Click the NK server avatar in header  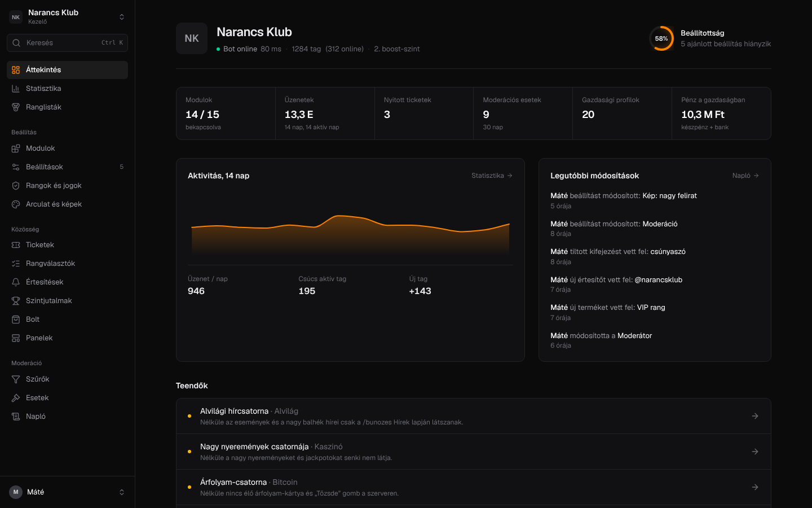(192, 38)
